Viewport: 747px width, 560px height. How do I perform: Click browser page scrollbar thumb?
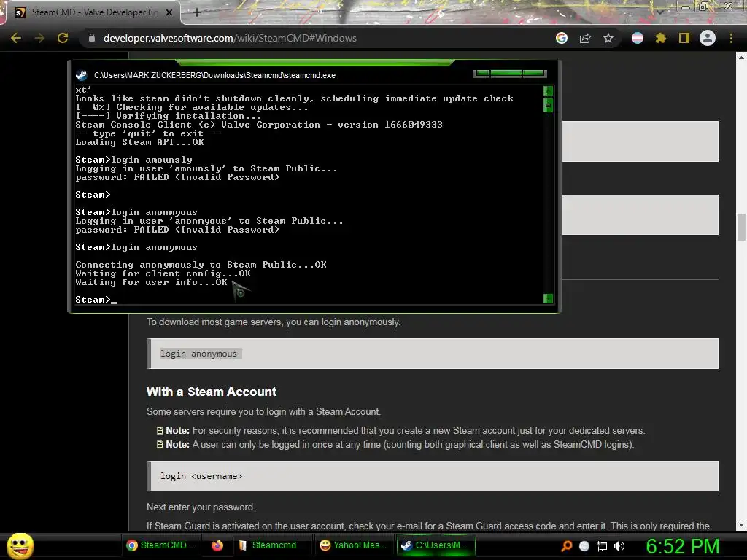[x=741, y=227]
